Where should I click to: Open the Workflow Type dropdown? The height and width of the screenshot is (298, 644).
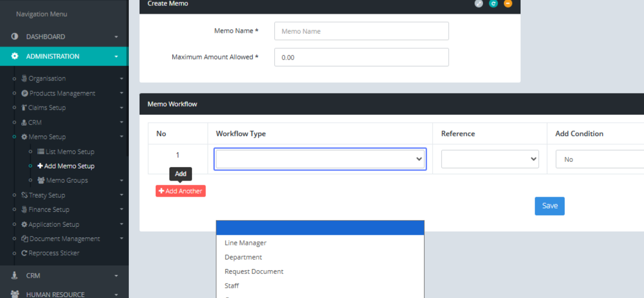click(320, 159)
